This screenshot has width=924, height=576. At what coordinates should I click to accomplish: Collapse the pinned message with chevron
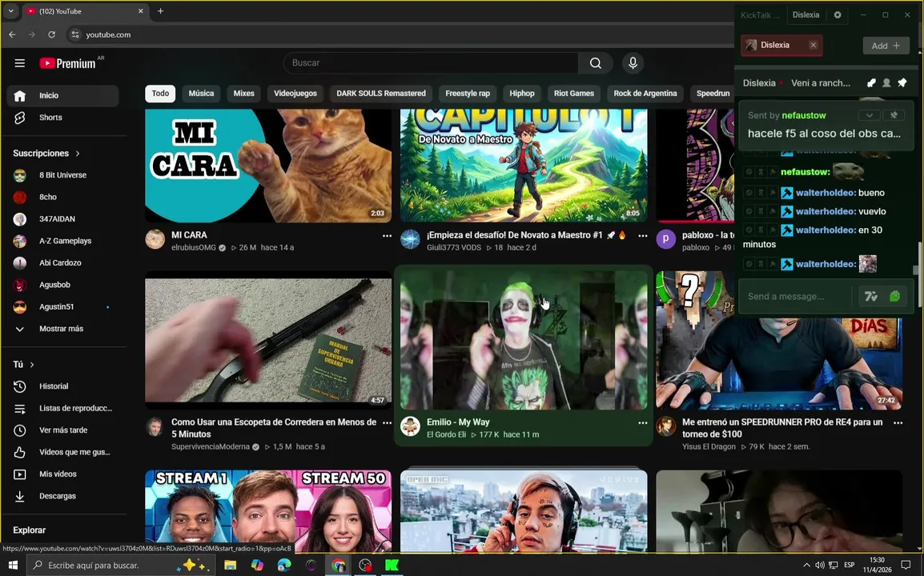[870, 115]
